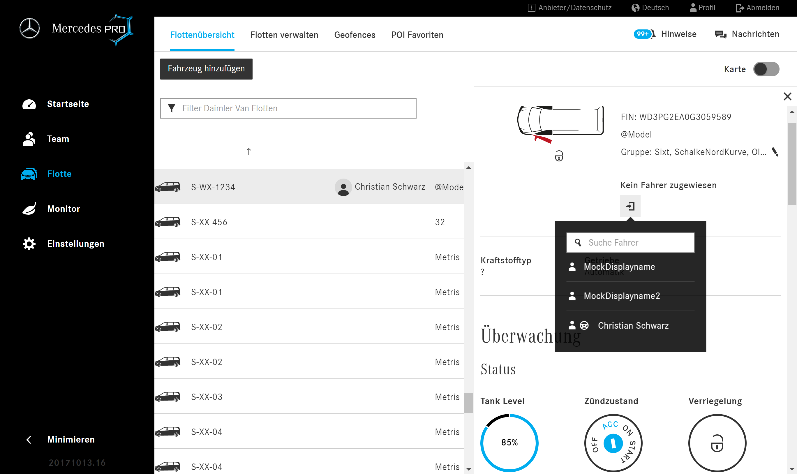
Task: Click the assign driver icon button
Action: click(631, 206)
